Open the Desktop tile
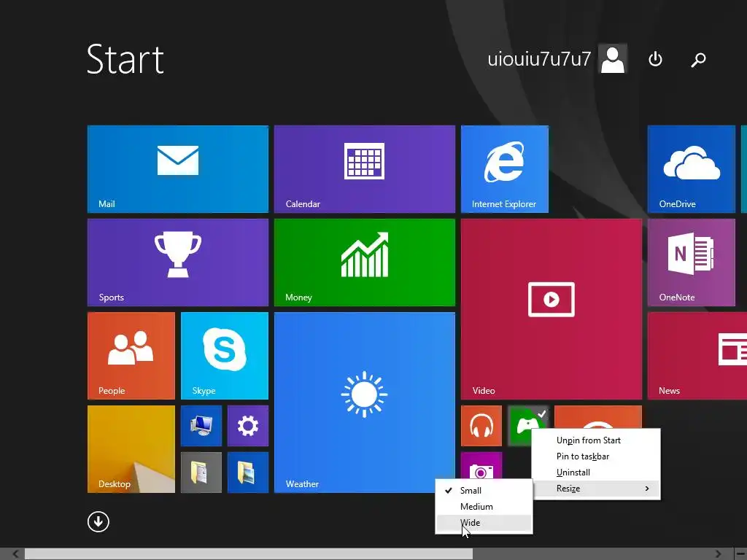This screenshot has width=747, height=560. tap(131, 449)
